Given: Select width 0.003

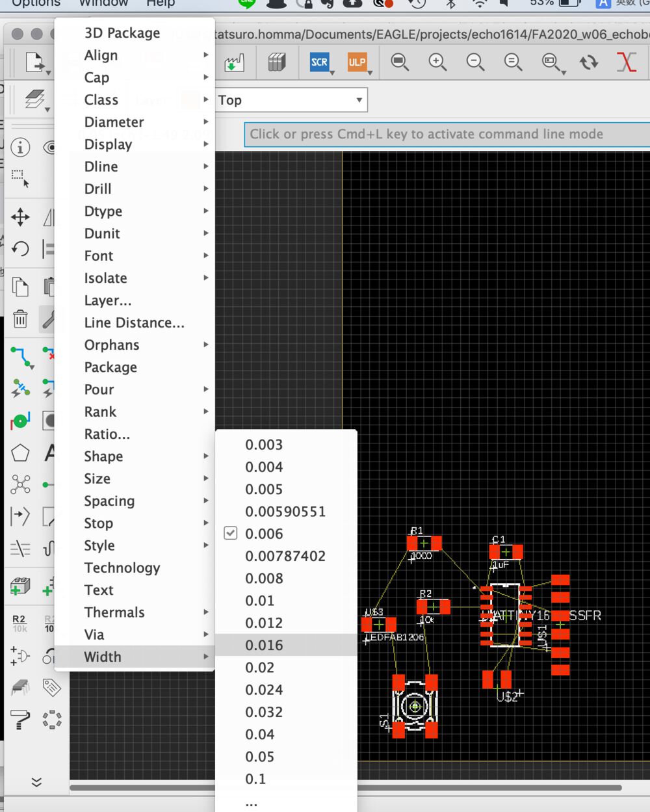Looking at the screenshot, I should point(286,445).
